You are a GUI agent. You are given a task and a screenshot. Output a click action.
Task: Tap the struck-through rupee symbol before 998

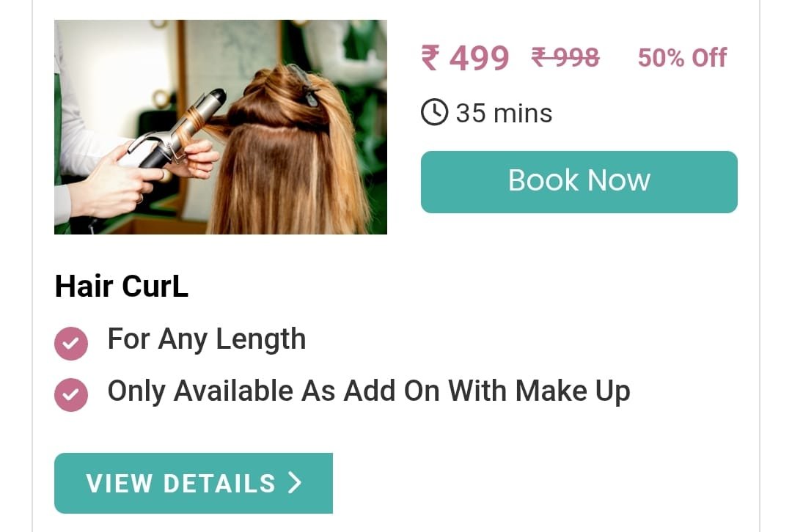click(x=540, y=57)
